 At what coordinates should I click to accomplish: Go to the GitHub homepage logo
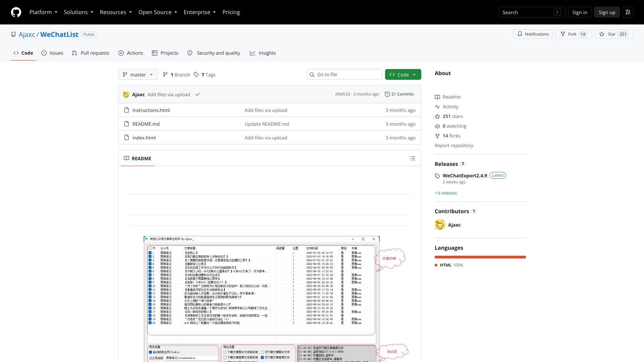[x=16, y=12]
